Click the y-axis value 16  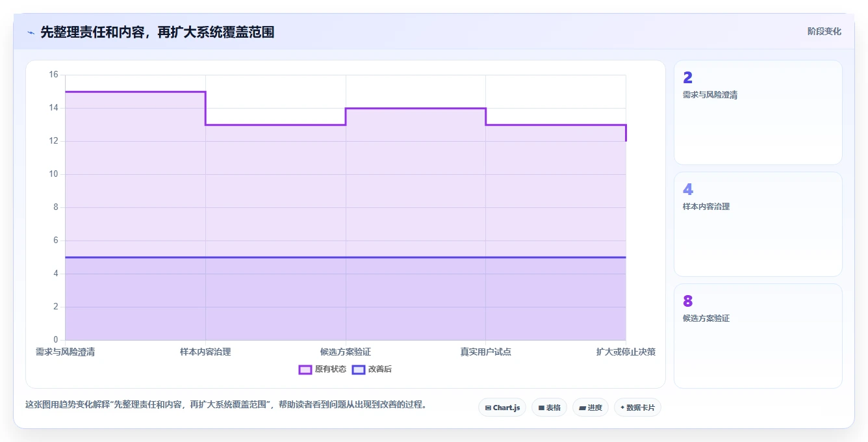click(x=53, y=75)
